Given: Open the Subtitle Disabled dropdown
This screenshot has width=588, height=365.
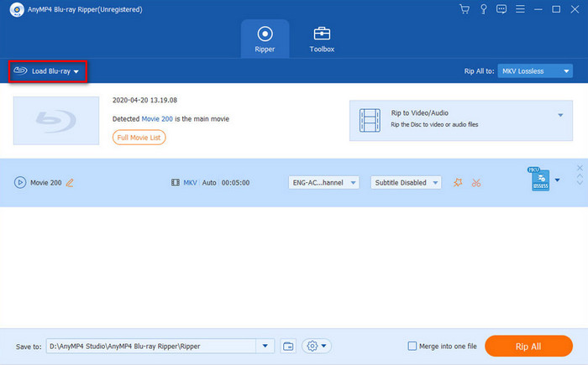Looking at the screenshot, I should click(x=406, y=183).
